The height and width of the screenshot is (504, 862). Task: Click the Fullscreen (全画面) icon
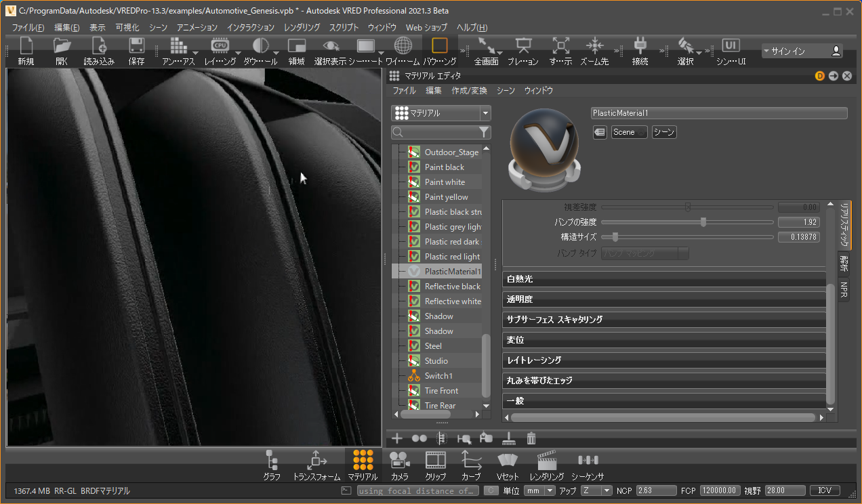[x=486, y=46]
